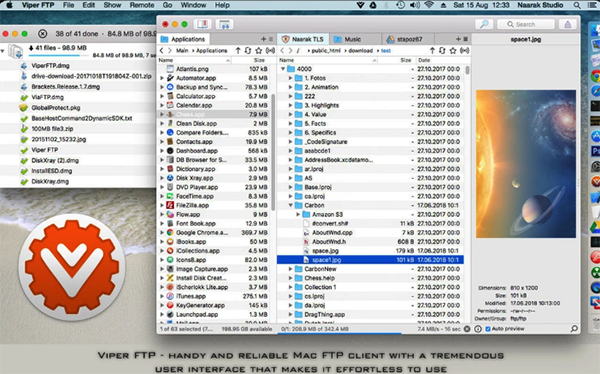Select AboutWnd.cpp in remote list
This screenshot has width=600, height=374.
370,233
